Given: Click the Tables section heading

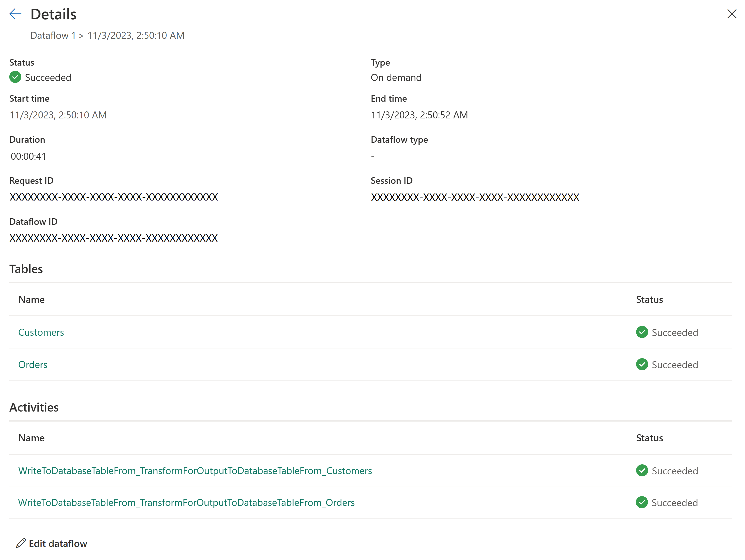Looking at the screenshot, I should (x=26, y=269).
